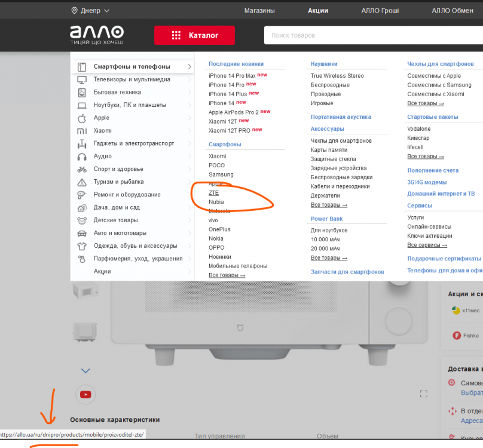Screen dimensions: 483x448
Task: Click the TV icon beside Телевизоры и мультимедиа
Action: click(x=82, y=79)
